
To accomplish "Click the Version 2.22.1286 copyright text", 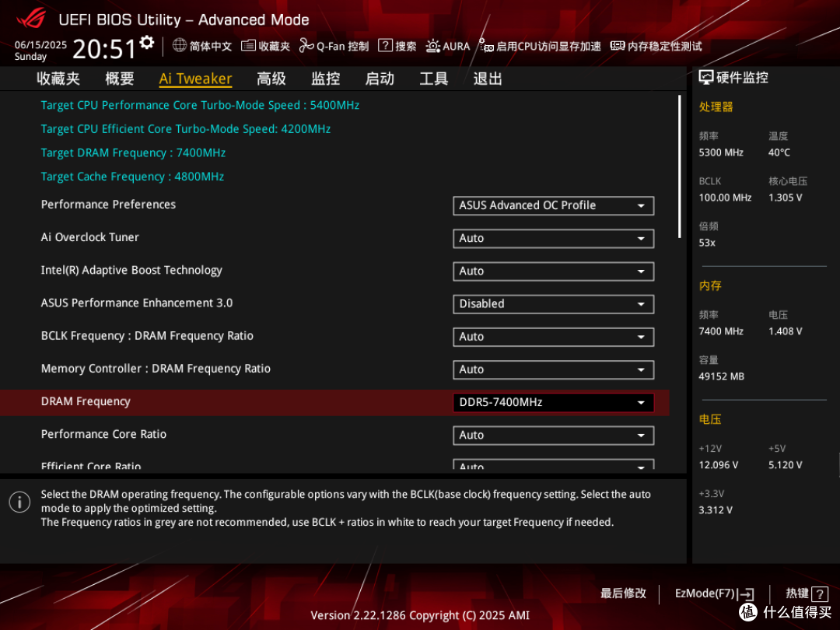I will pos(420,615).
